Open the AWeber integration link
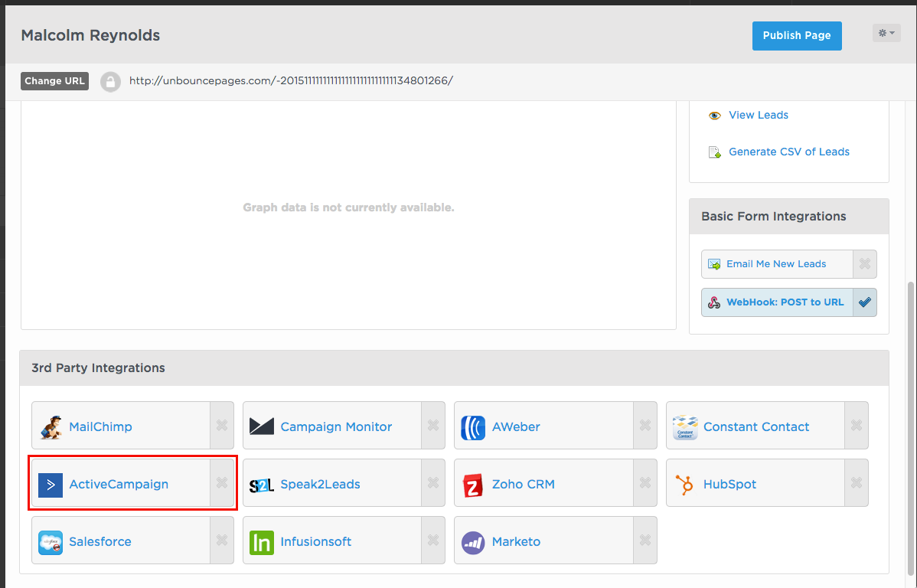Image resolution: width=917 pixels, height=588 pixels. coord(517,427)
